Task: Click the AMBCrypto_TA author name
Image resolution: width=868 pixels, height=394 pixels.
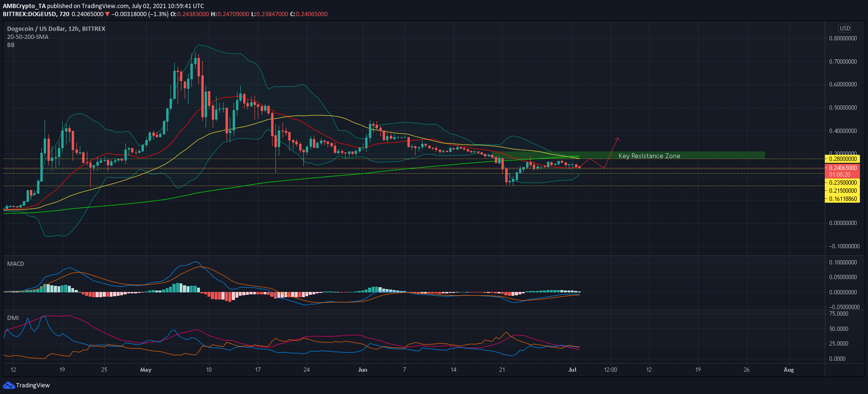Action: 24,6
